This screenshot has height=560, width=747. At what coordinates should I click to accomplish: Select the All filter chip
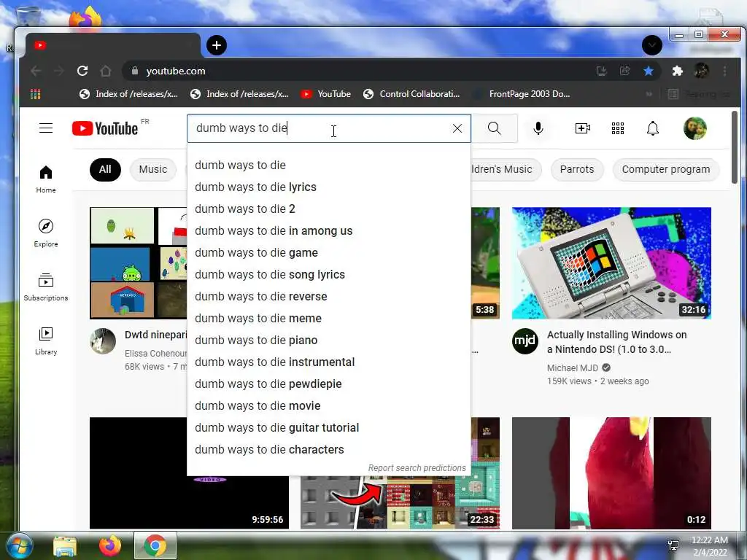pos(105,169)
